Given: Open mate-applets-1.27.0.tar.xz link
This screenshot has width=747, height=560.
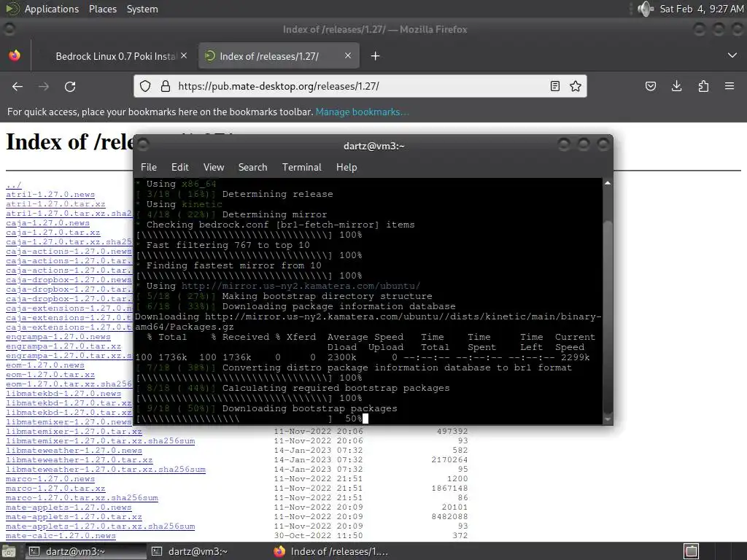Looking at the screenshot, I should pos(74,517).
